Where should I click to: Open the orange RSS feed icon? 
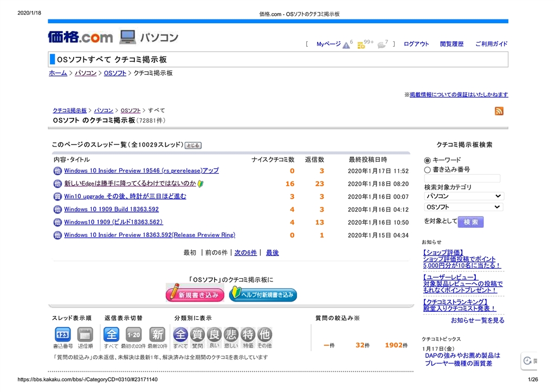[499, 111]
